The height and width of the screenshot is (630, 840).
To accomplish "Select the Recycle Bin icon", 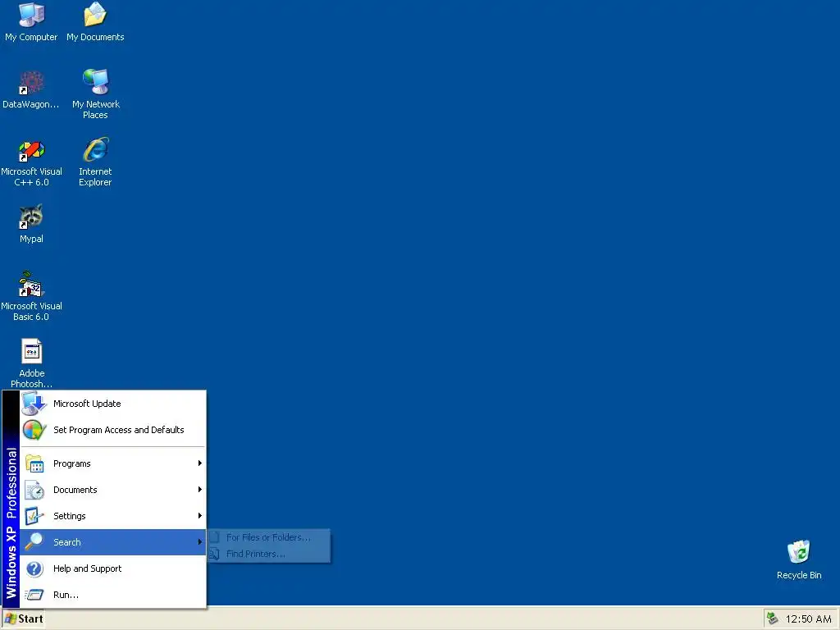I will coord(799,552).
